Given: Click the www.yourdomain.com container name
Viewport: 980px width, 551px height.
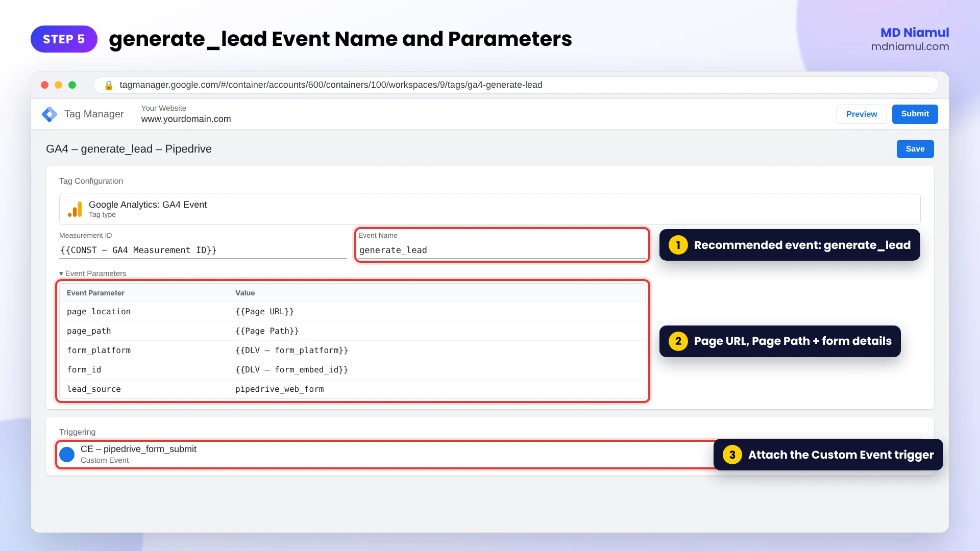Looking at the screenshot, I should tap(186, 119).
